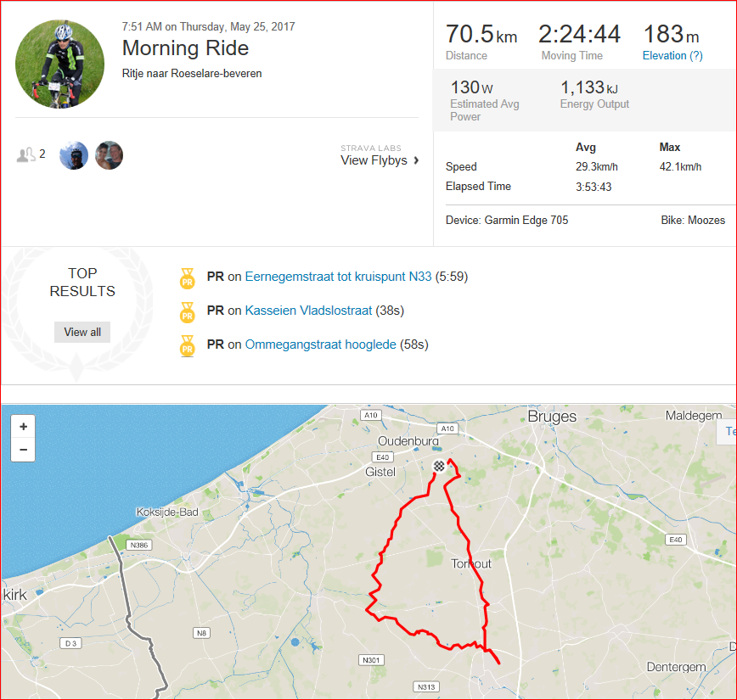
Task: Open the first companion athlete avatar
Action: [74, 155]
